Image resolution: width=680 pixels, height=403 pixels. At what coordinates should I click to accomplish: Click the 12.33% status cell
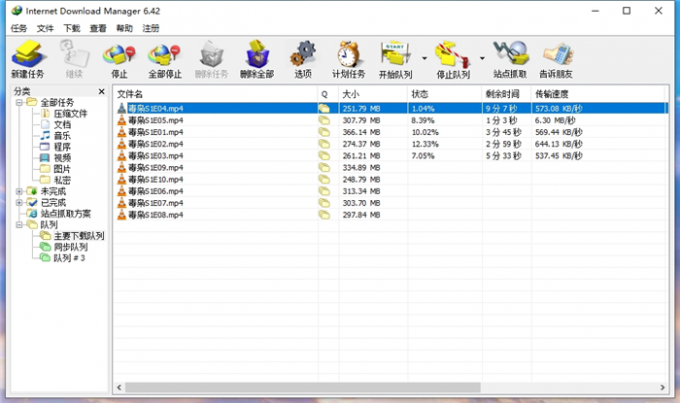(425, 144)
